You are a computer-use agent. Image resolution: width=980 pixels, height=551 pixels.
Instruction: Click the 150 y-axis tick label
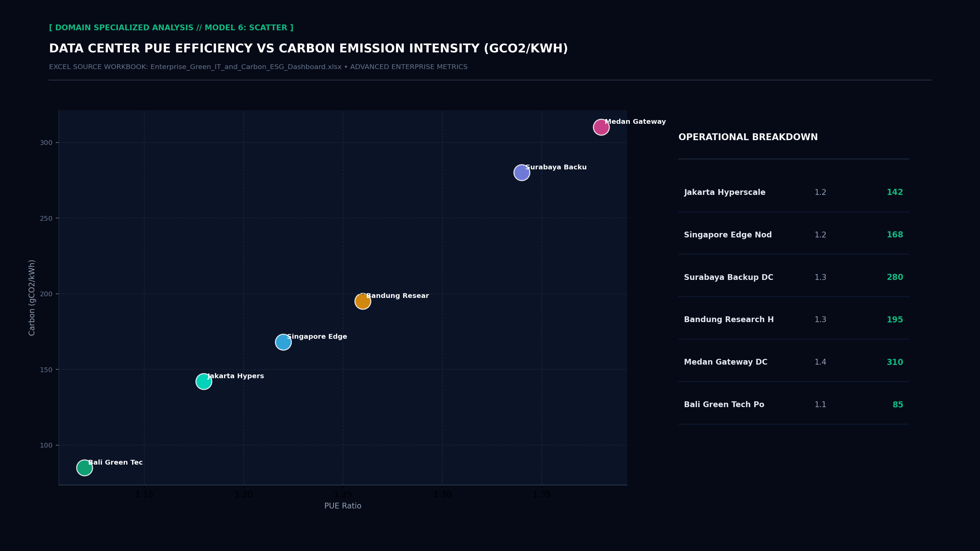coord(46,370)
